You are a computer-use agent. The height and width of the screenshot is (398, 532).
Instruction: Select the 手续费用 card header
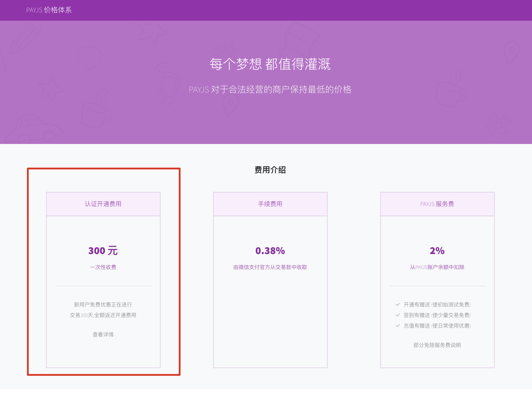[270, 204]
